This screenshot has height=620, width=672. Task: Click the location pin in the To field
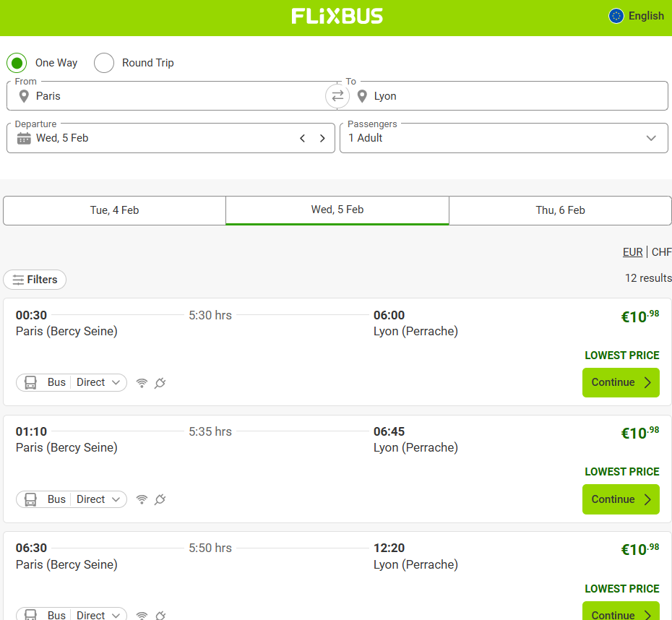click(362, 96)
